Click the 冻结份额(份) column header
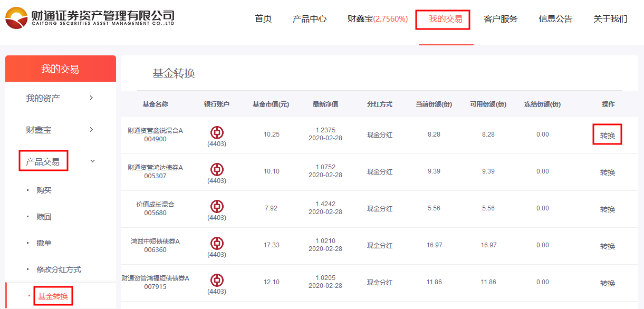 coord(543,104)
